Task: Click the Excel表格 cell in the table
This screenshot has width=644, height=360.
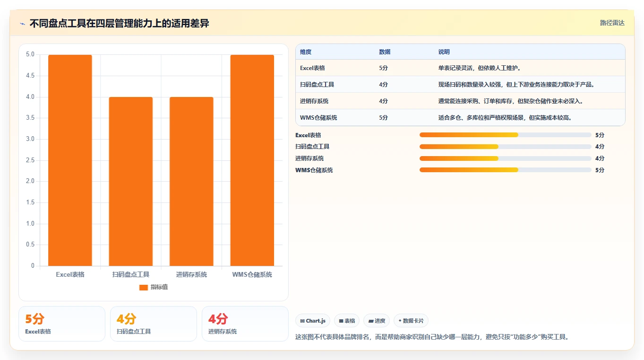Action: 312,68
